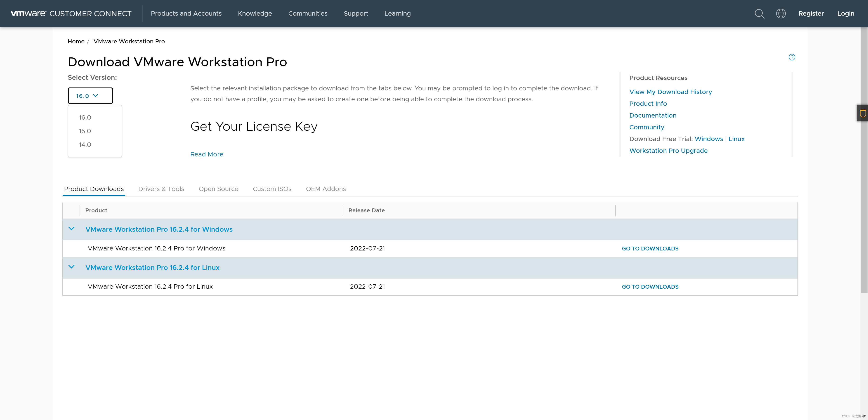This screenshot has height=420, width=868.
Task: Open Products and Accounts menu
Action: [x=186, y=14]
